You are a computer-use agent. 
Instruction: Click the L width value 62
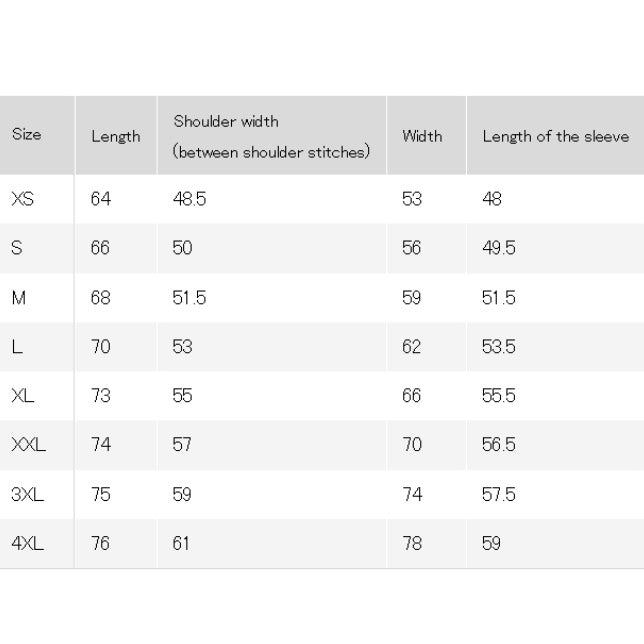pyautogui.click(x=412, y=347)
